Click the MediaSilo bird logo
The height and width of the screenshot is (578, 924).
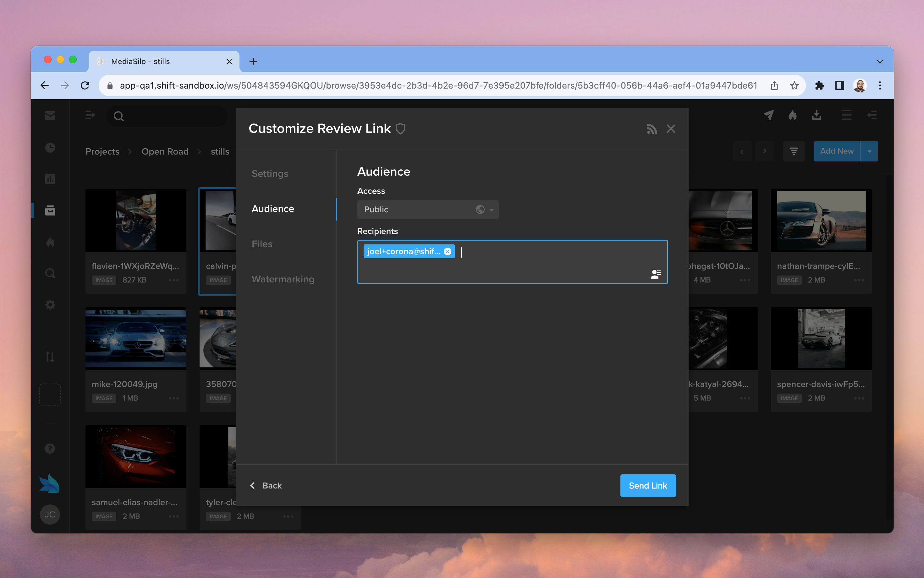click(x=50, y=483)
